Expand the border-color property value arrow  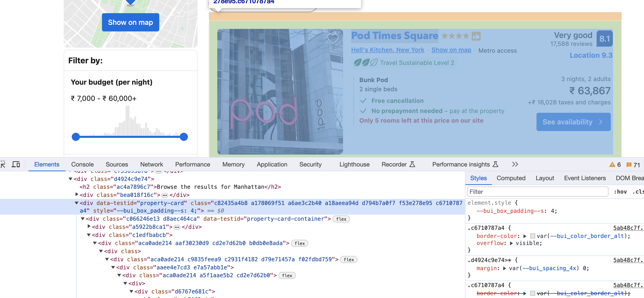(525, 236)
